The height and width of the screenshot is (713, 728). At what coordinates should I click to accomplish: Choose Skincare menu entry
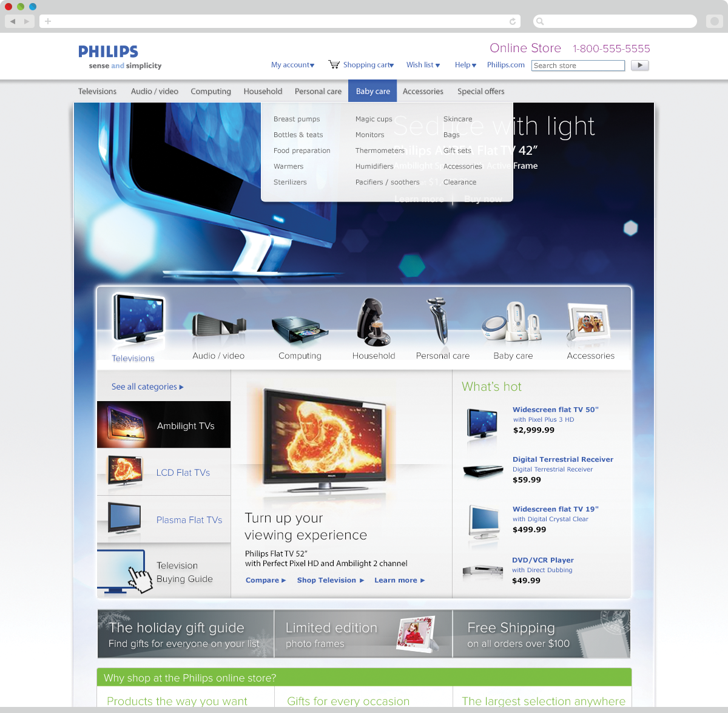(457, 119)
